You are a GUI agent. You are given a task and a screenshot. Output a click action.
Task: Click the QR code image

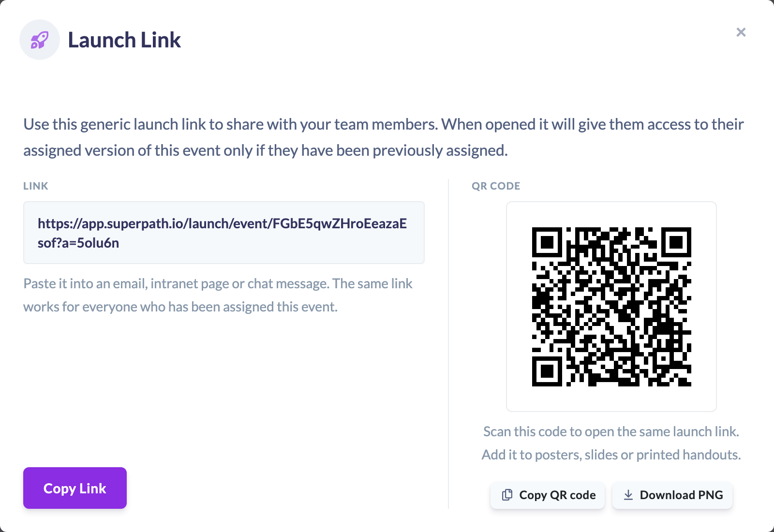[611, 307]
